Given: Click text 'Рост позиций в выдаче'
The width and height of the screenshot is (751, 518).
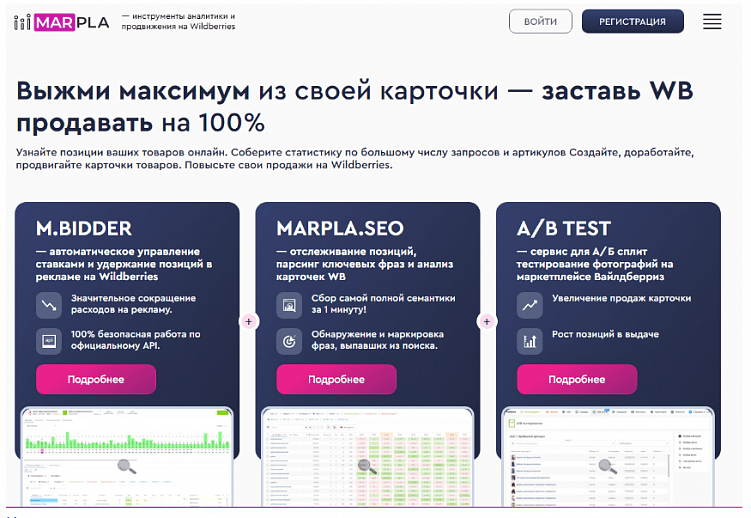Looking at the screenshot, I should click(x=605, y=334).
